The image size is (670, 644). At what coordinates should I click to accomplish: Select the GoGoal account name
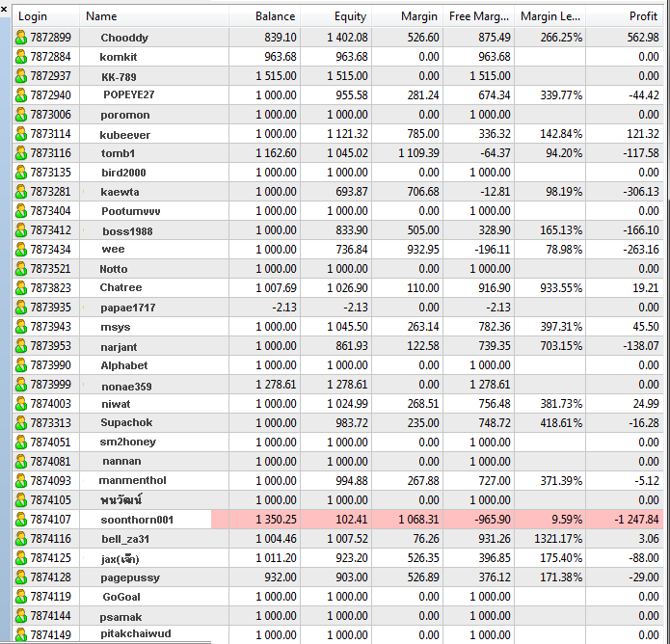(121, 597)
